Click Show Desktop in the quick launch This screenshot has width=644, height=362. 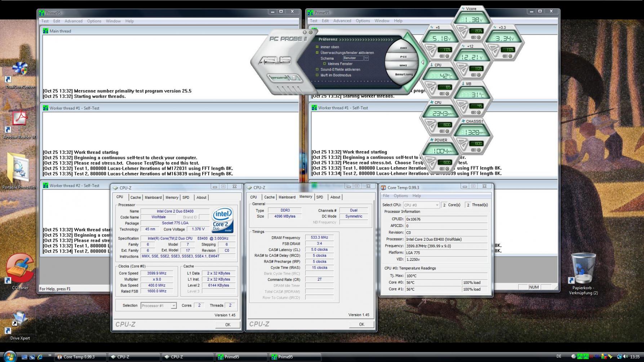tap(25, 357)
